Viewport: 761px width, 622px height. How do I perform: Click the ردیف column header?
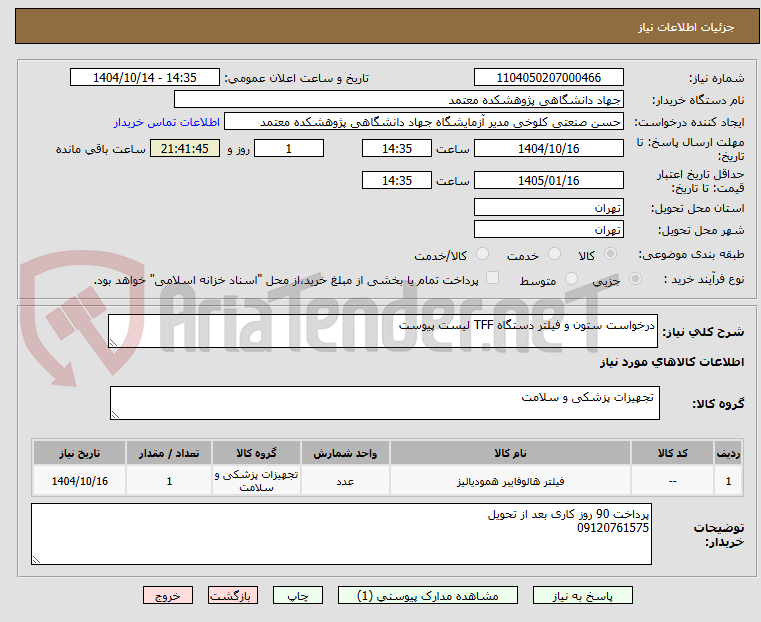click(x=728, y=453)
